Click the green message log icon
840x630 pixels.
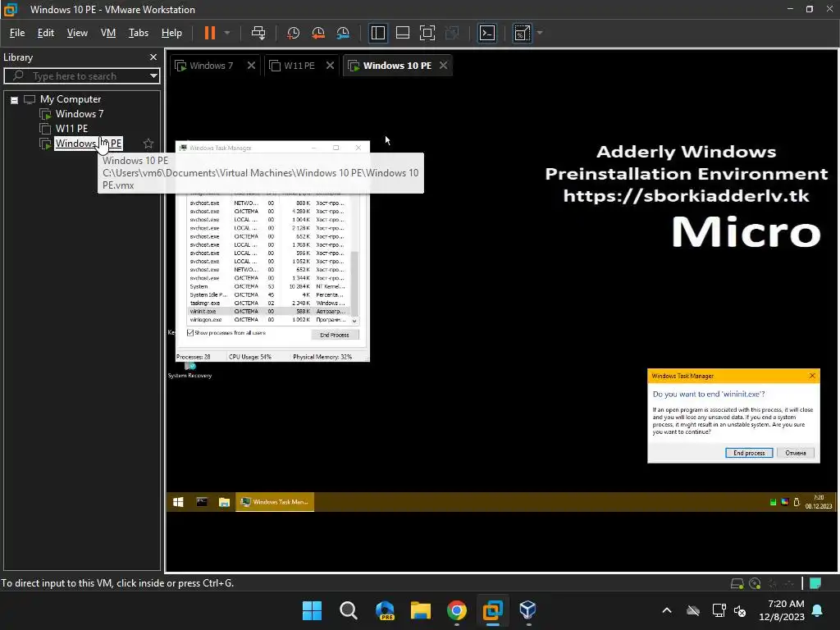click(x=815, y=583)
